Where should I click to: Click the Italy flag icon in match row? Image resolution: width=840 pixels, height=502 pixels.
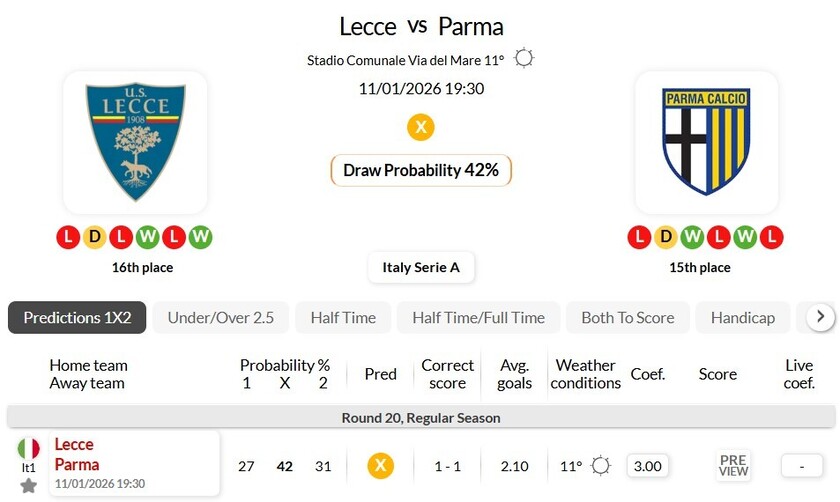tap(28, 449)
